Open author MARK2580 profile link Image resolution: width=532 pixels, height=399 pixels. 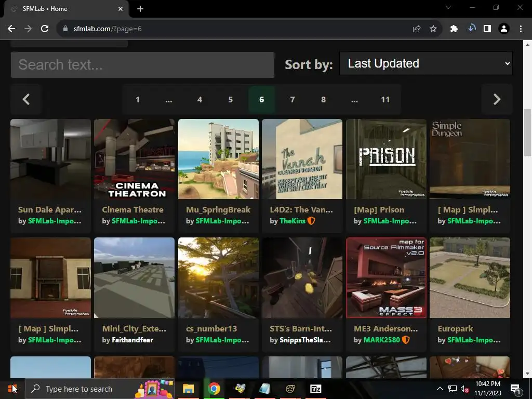382,340
